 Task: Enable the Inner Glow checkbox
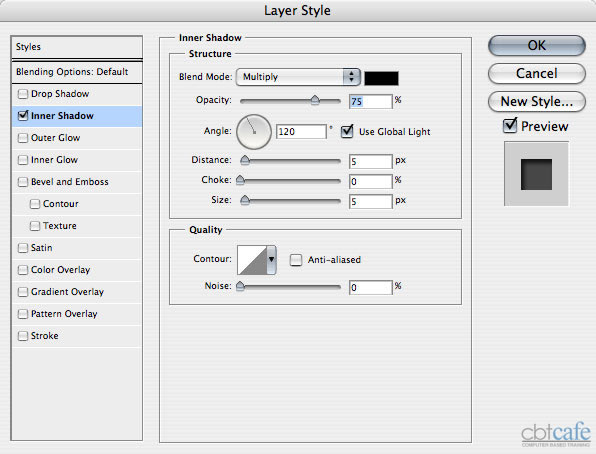pyautogui.click(x=23, y=160)
